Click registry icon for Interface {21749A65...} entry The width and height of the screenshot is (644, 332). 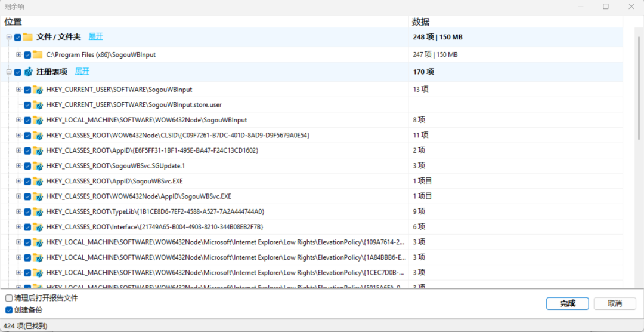(x=38, y=227)
